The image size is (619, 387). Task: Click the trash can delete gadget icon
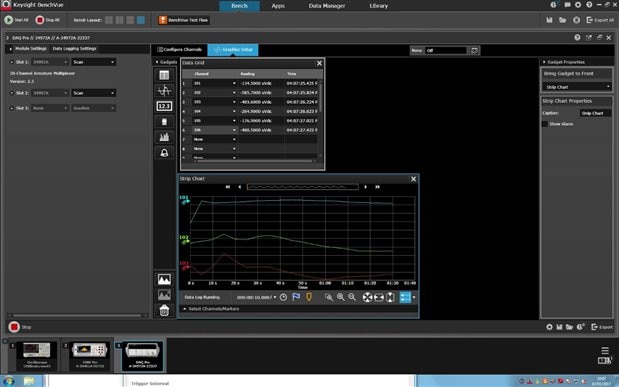click(164, 310)
